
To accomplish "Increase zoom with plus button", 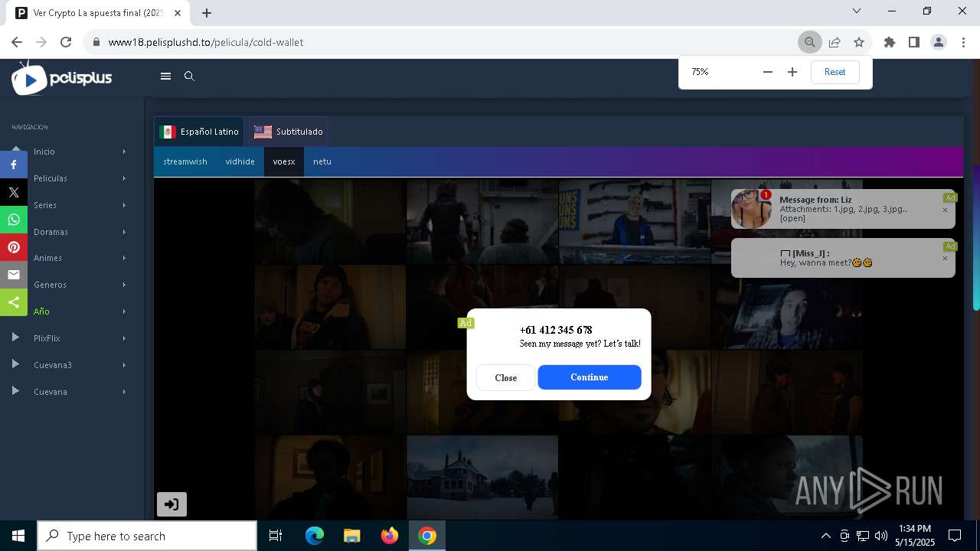I will tap(792, 72).
